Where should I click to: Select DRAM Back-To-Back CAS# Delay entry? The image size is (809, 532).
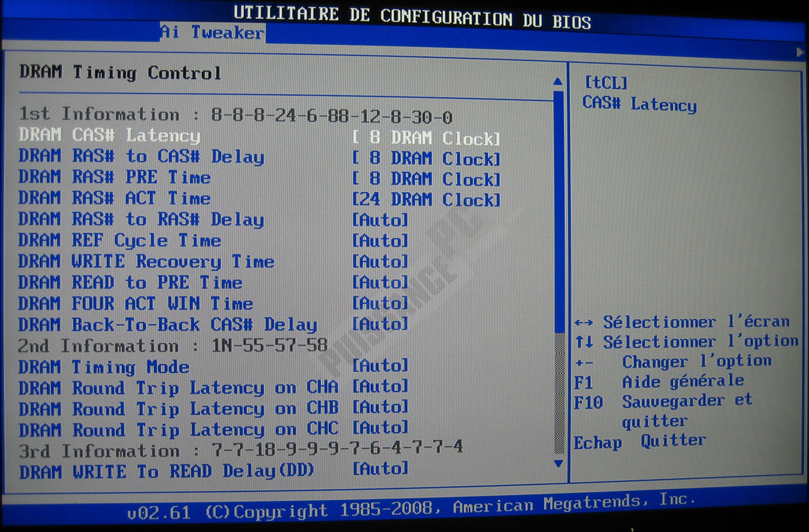pyautogui.click(x=167, y=325)
